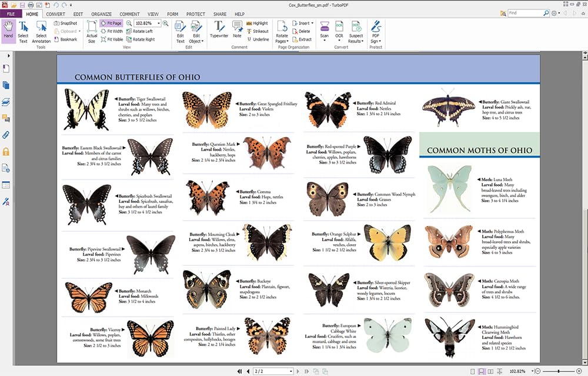Click the Edit Text tool
588x376 pixels.
point(181,31)
